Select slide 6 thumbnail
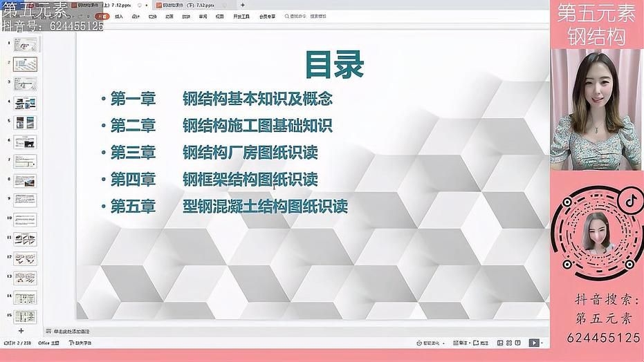The height and width of the screenshot is (362, 644). point(26,142)
